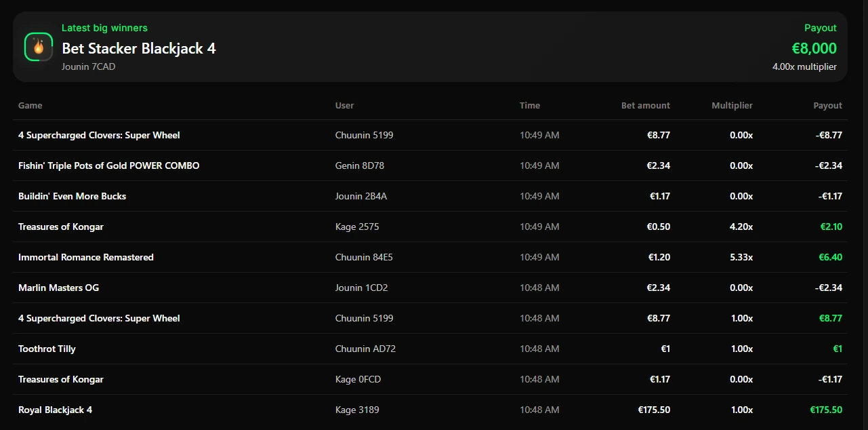This screenshot has height=430, width=868.
Task: Click the Multiplier column header
Action: point(732,105)
